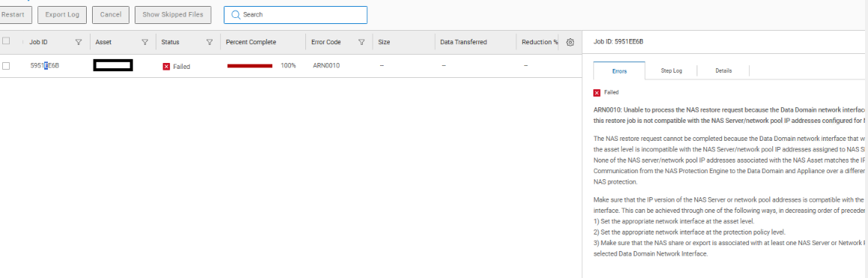The width and height of the screenshot is (868, 278).
Task: Focus the Search input field
Action: point(296,15)
